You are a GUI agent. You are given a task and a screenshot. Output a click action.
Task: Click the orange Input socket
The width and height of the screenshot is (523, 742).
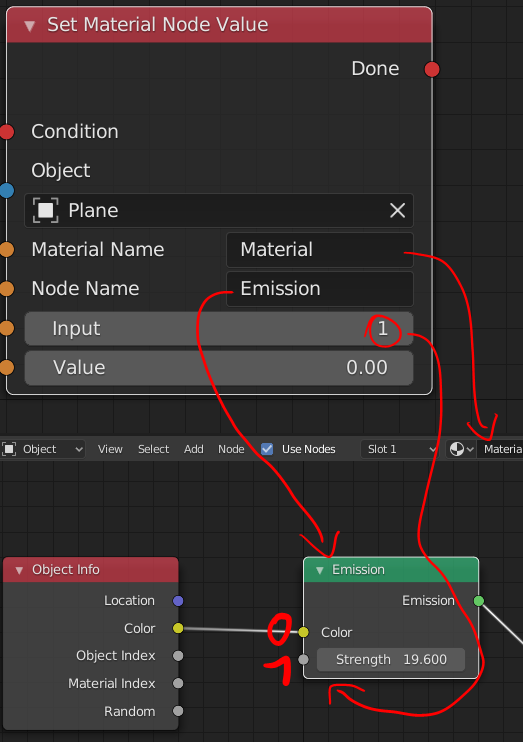coord(7,328)
